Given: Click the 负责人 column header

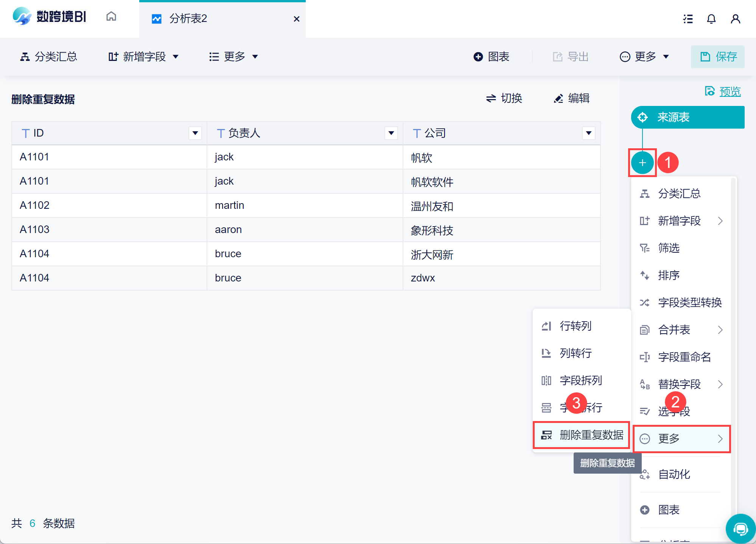Looking at the screenshot, I should tap(305, 133).
